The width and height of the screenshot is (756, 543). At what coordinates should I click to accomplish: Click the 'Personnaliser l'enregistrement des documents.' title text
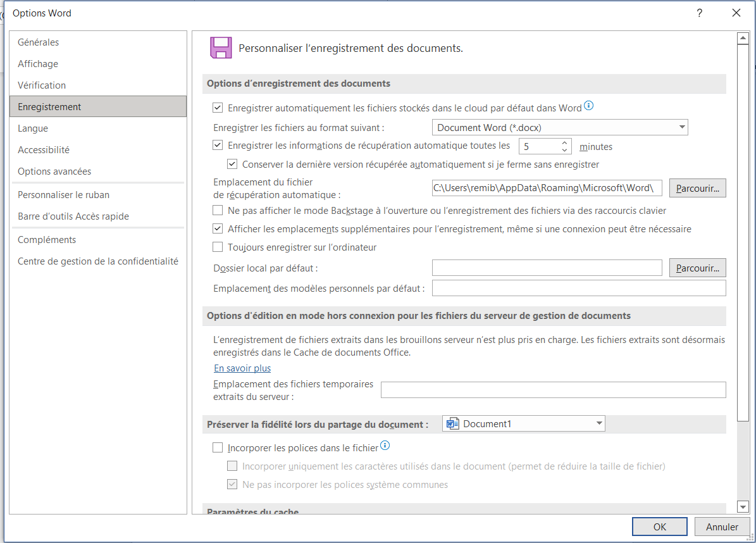pos(350,48)
